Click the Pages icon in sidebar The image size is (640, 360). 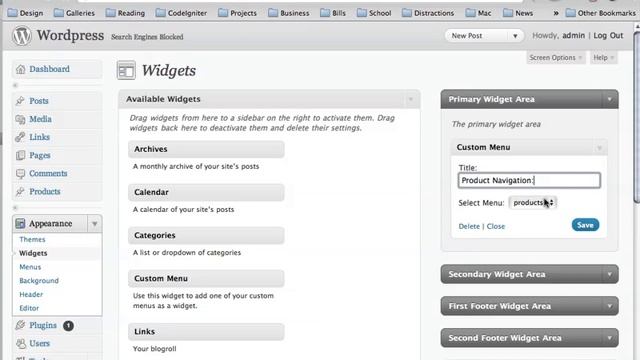pyautogui.click(x=20, y=155)
